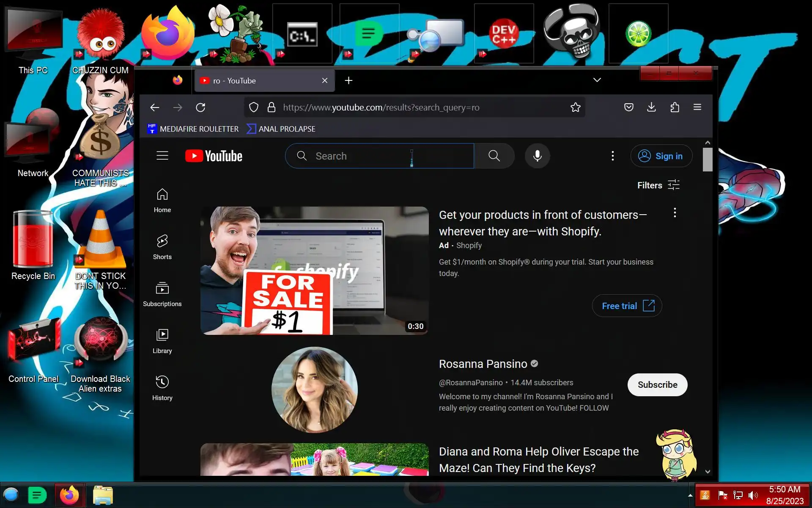The image size is (812, 508).
Task: Toggle YouTube guide hamburger menu
Action: coord(162,156)
